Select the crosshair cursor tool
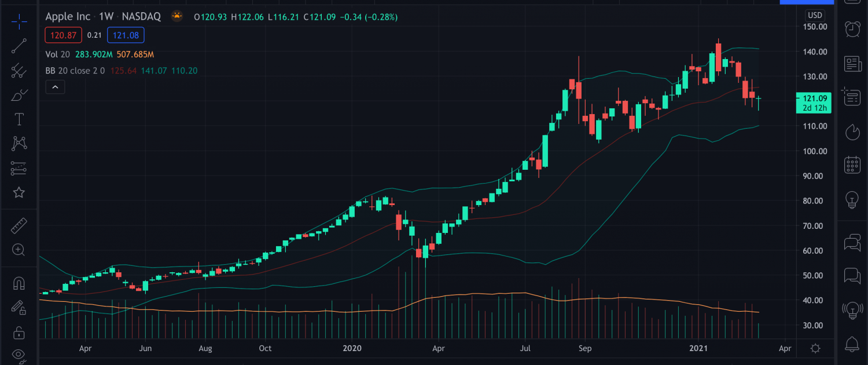Screen dimensions: 868x365 [19, 23]
